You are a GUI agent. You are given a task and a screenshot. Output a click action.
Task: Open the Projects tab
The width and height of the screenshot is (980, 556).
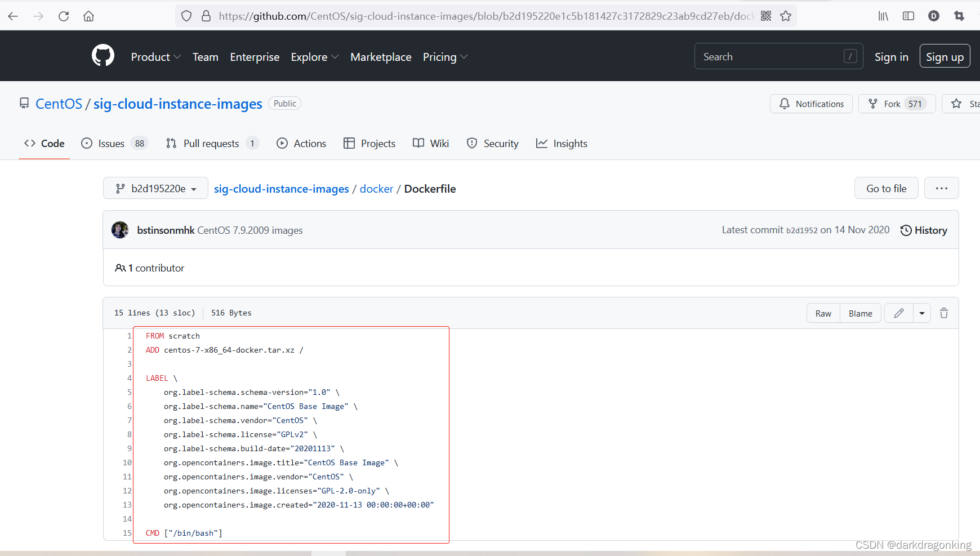(369, 144)
